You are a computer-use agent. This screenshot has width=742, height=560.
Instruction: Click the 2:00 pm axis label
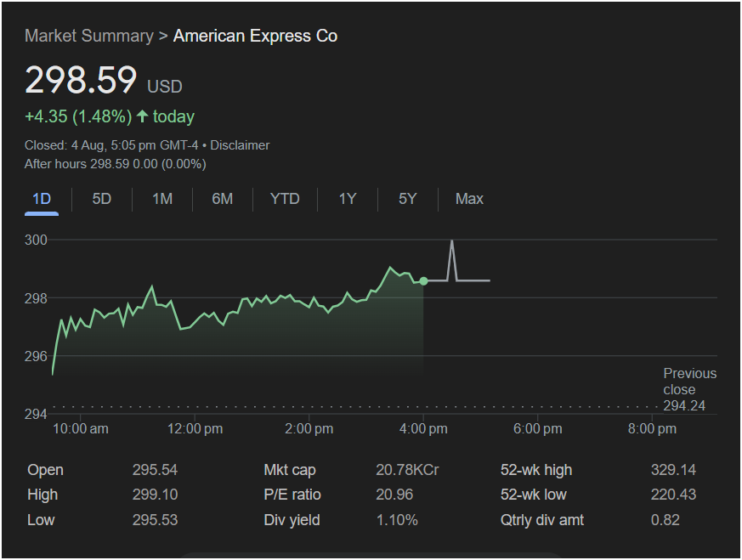pyautogui.click(x=309, y=429)
